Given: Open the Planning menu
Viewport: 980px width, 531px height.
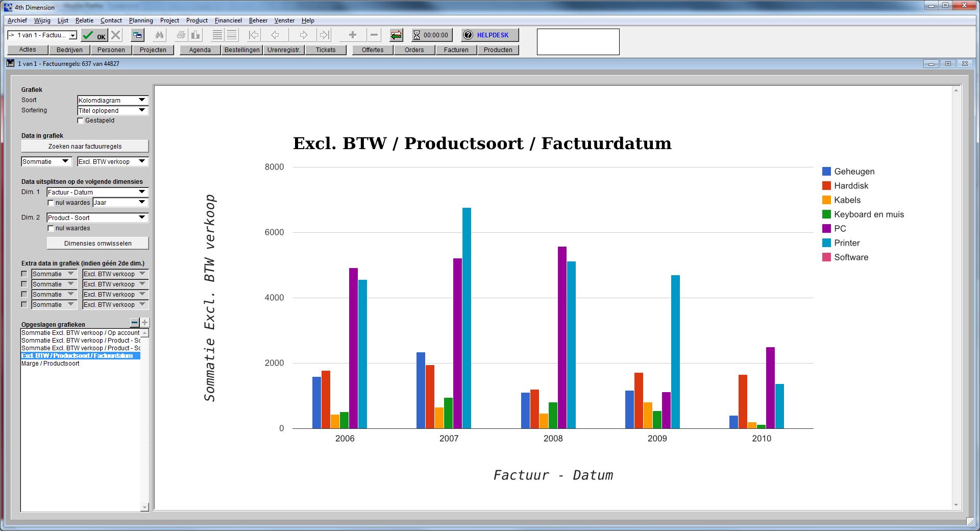Looking at the screenshot, I should pyautogui.click(x=141, y=20).
